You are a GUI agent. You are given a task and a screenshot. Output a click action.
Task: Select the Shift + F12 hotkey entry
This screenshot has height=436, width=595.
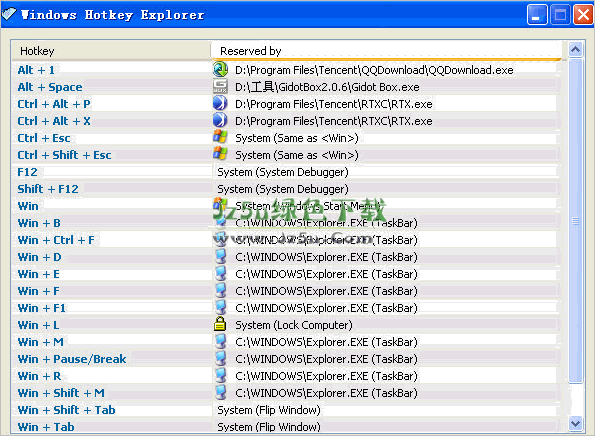[x=48, y=189]
